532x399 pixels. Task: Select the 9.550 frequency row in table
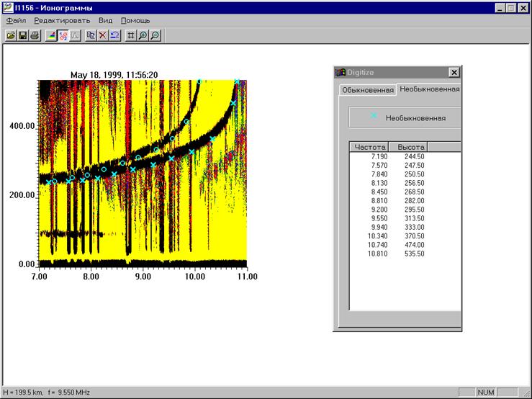click(405, 218)
